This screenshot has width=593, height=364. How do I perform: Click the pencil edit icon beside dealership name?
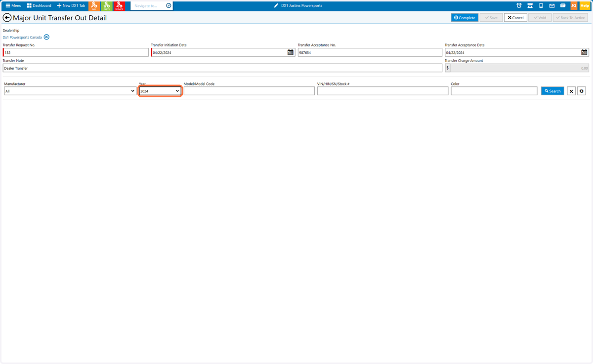276,5
